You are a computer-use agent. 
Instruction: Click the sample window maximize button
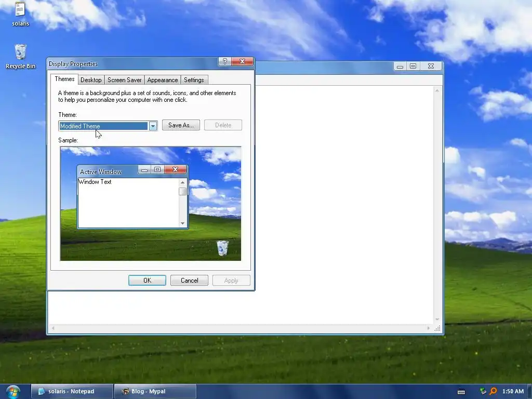[157, 170]
